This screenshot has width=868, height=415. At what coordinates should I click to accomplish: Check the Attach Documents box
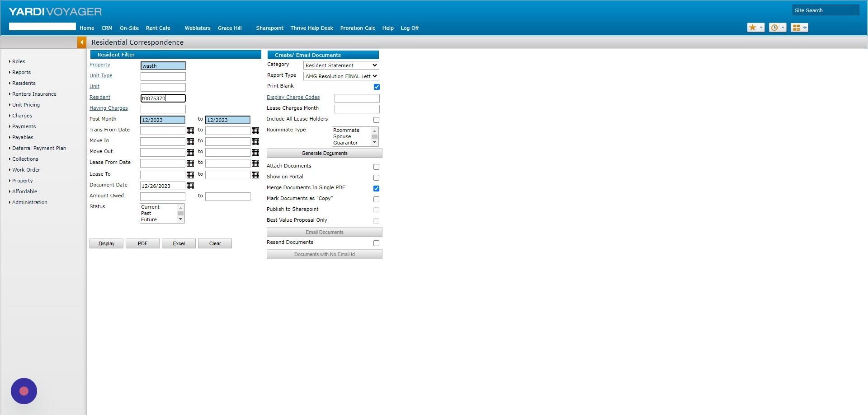click(x=376, y=167)
